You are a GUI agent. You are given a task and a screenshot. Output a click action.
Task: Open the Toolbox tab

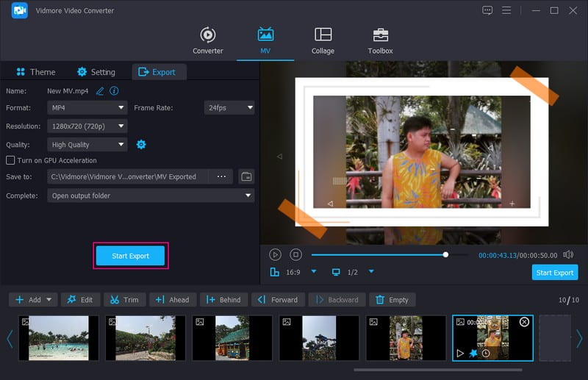380,40
